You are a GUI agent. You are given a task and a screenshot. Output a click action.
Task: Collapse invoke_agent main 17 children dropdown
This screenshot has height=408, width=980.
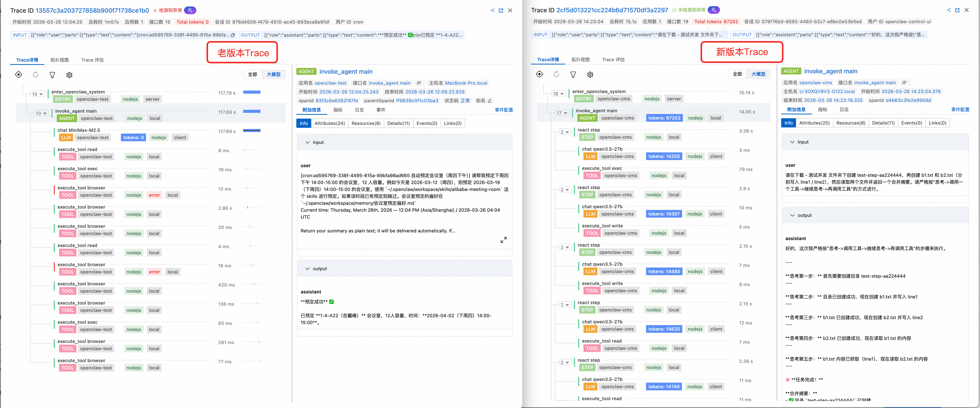[562, 113]
